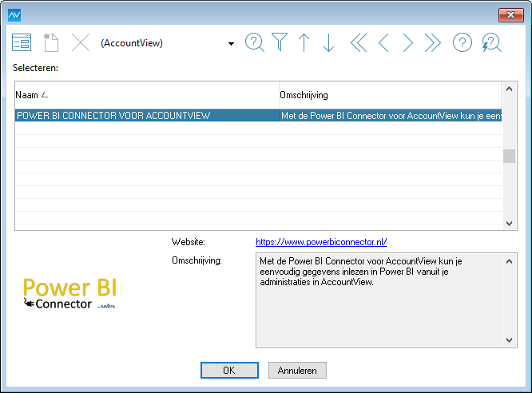Screen dimensions: 532x393
Task: Click quick search lightning magnifier icon
Action: point(491,42)
